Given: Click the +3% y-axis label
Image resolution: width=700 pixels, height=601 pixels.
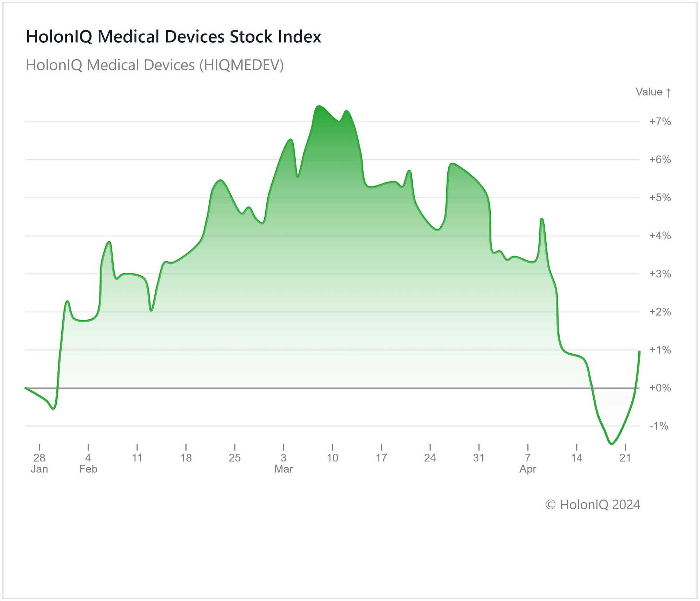Looking at the screenshot, I should coord(660,274).
